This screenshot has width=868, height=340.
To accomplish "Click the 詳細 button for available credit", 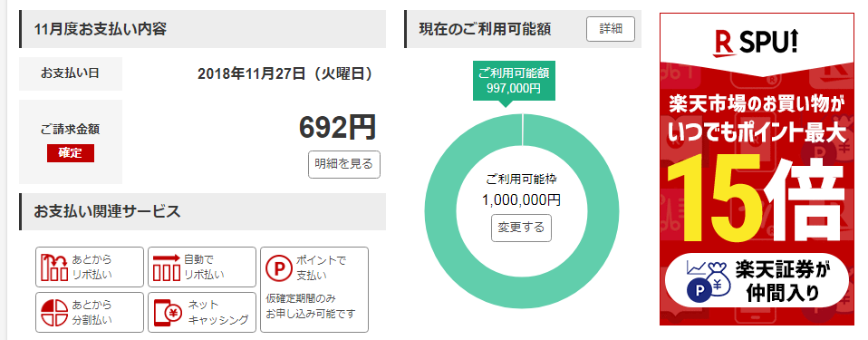I will pyautogui.click(x=611, y=29).
